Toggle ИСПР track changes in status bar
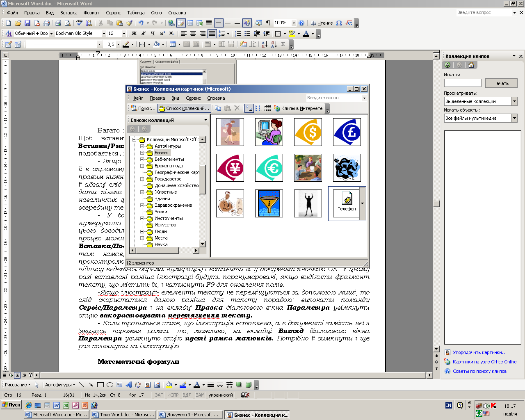Image resolution: width=525 pixels, height=420 pixels. (173, 395)
